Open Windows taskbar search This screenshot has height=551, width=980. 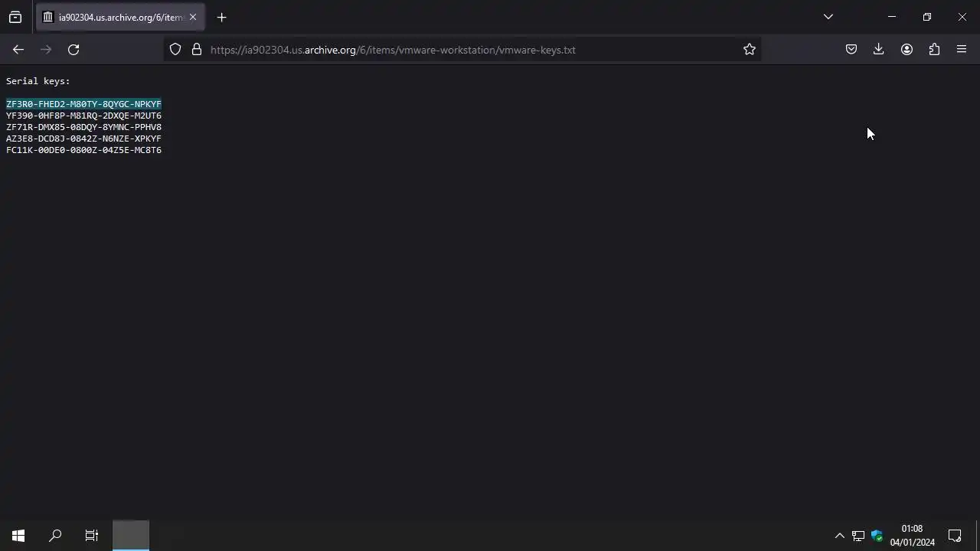(55, 536)
